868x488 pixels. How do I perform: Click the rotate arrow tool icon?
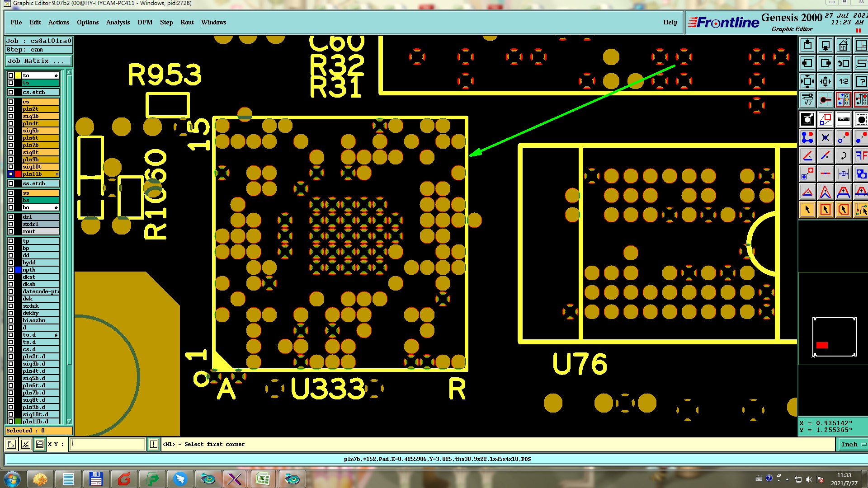(x=843, y=156)
